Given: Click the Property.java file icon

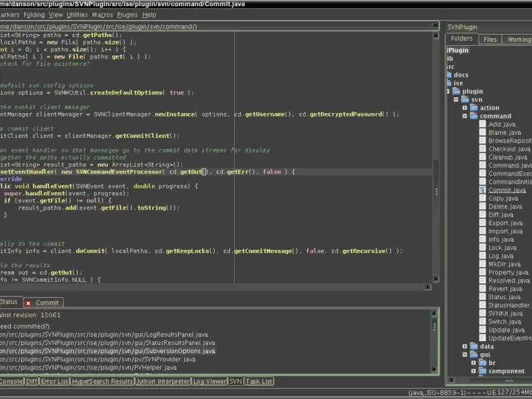Looking at the screenshot, I should click(483, 272).
